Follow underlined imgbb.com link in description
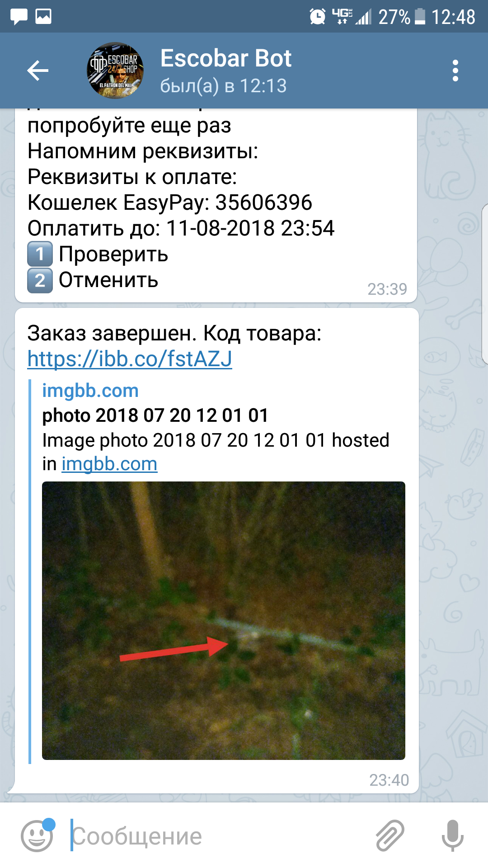Screen dimensions: 488x868 point(109,464)
